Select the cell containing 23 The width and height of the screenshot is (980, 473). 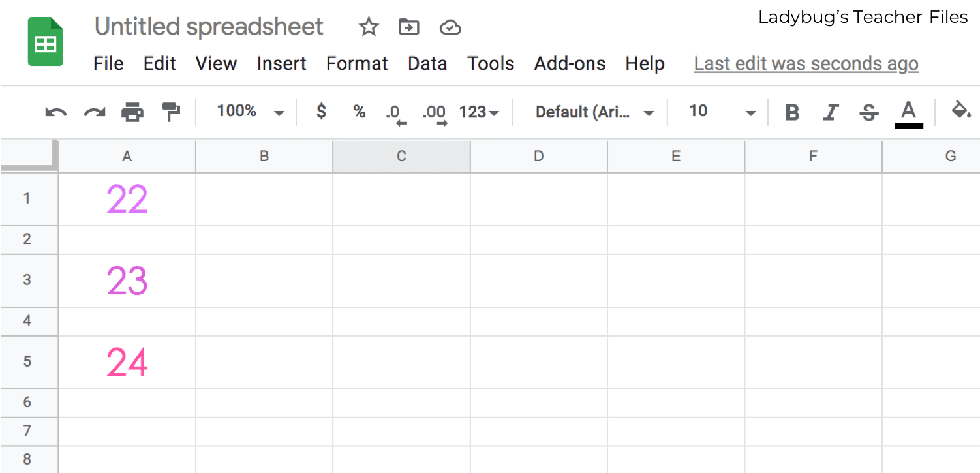click(127, 281)
